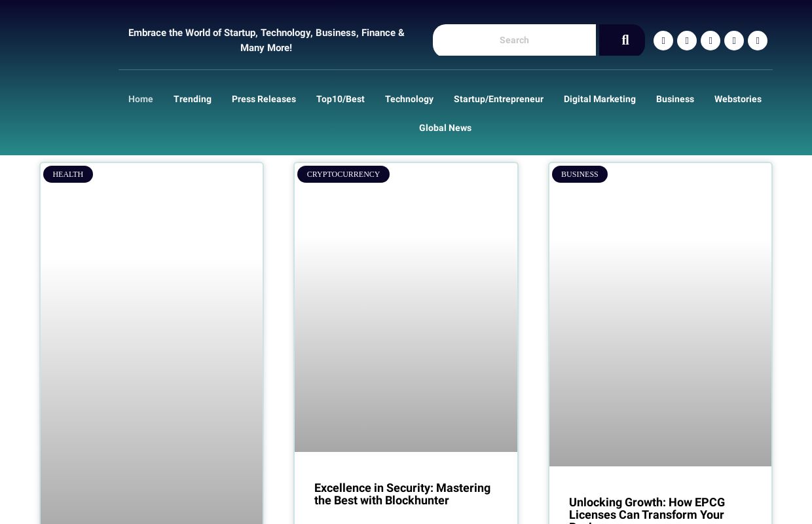Click the CRYPTOCURRENCY category badge
This screenshot has width=812, height=524.
343,174
